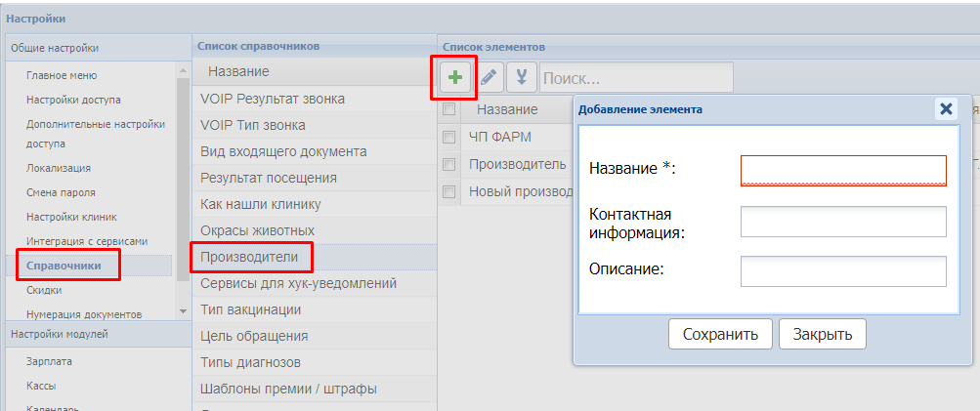Expand the Настройки модулей section header
The height and width of the screenshot is (411, 980).
coord(95,335)
